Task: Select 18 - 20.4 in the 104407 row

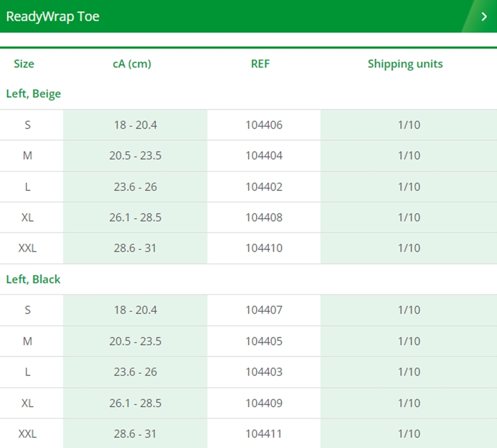Action: click(135, 310)
